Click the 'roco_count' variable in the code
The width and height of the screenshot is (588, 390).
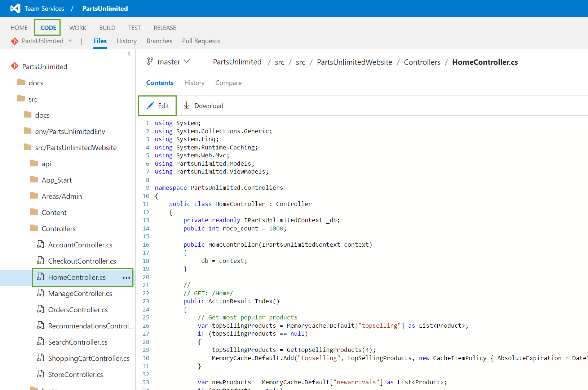240,228
